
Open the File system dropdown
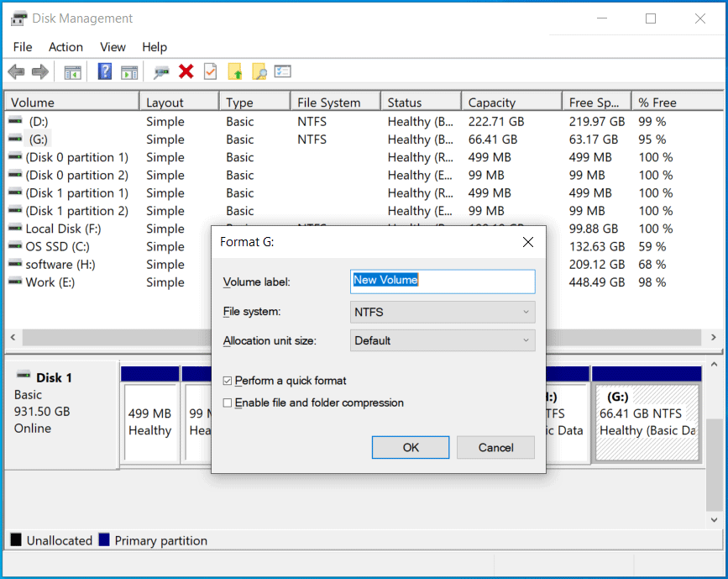click(x=443, y=312)
